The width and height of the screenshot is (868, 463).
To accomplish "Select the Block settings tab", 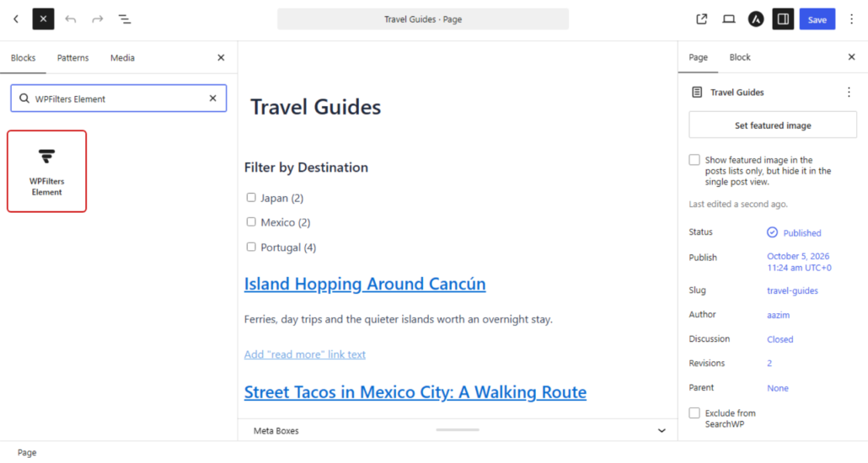I will point(740,57).
